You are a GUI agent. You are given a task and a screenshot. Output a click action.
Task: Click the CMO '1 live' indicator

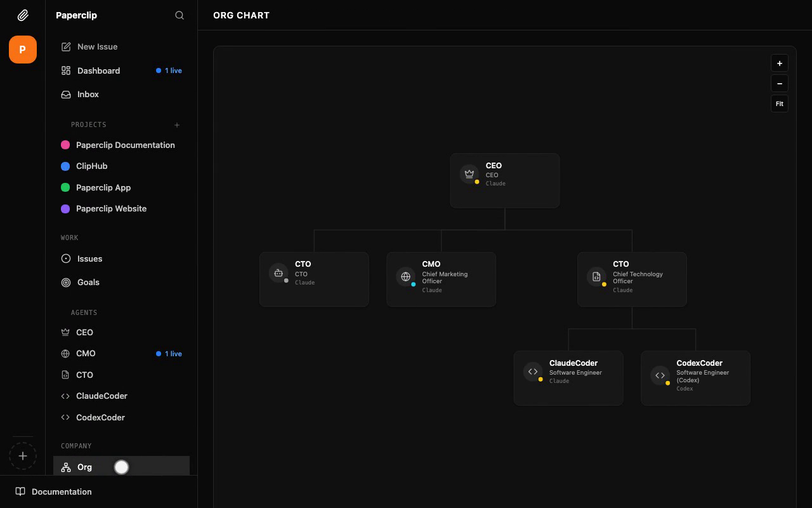(169, 354)
